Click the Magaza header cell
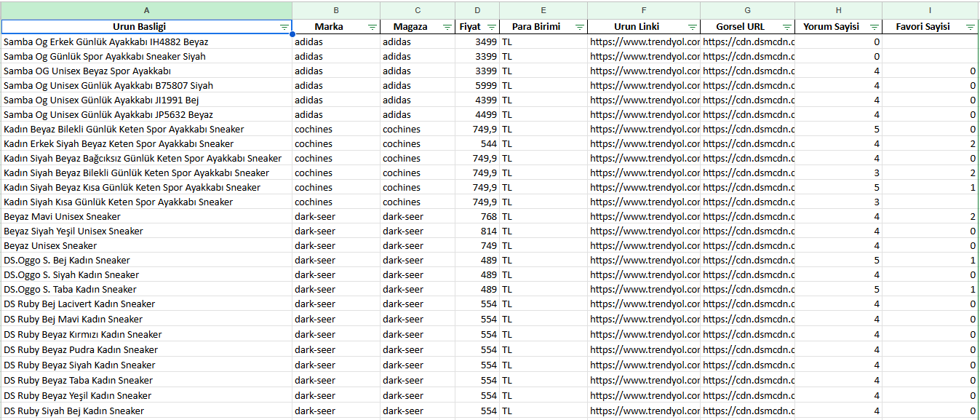Viewport: 980px width, 420px height. [x=418, y=27]
